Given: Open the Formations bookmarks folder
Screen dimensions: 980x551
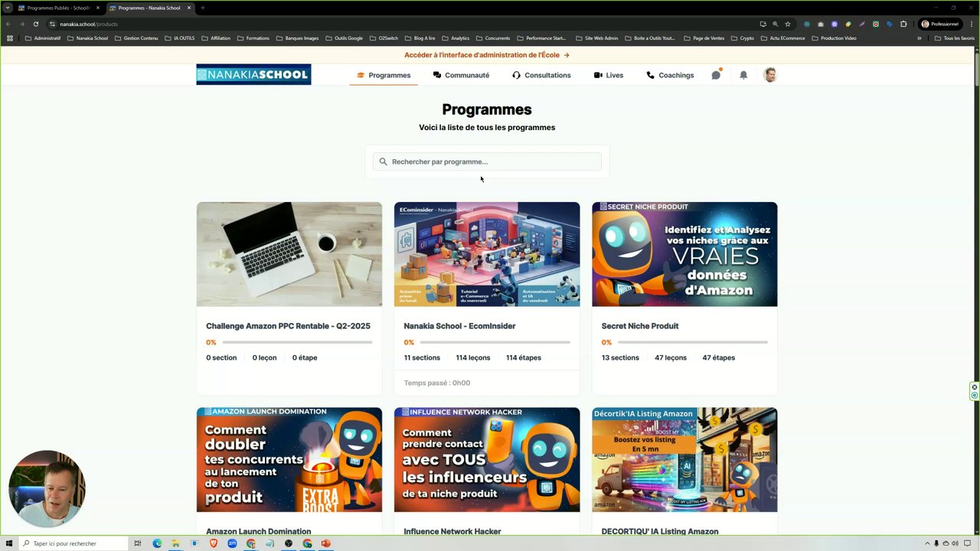Looking at the screenshot, I should (x=253, y=38).
